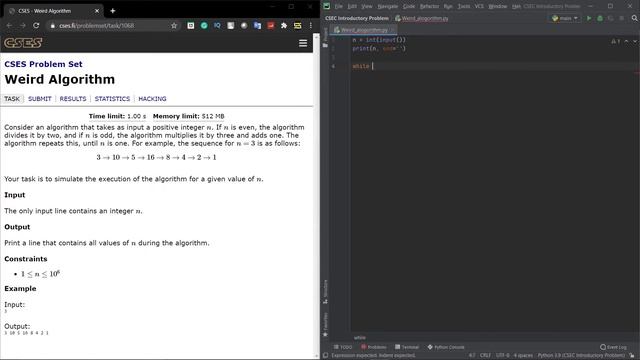Change CRLF line separator in status bar
The image size is (640, 360).
pos(485,356)
